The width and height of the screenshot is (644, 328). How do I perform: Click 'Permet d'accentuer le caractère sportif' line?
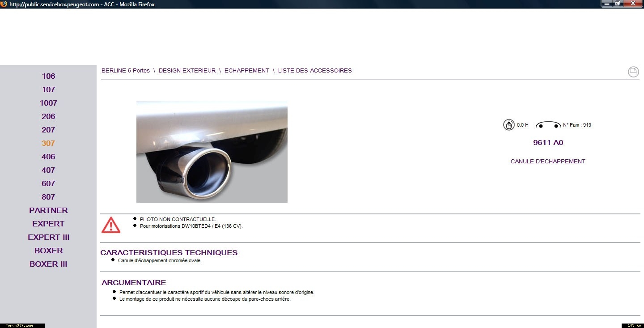[217, 292]
